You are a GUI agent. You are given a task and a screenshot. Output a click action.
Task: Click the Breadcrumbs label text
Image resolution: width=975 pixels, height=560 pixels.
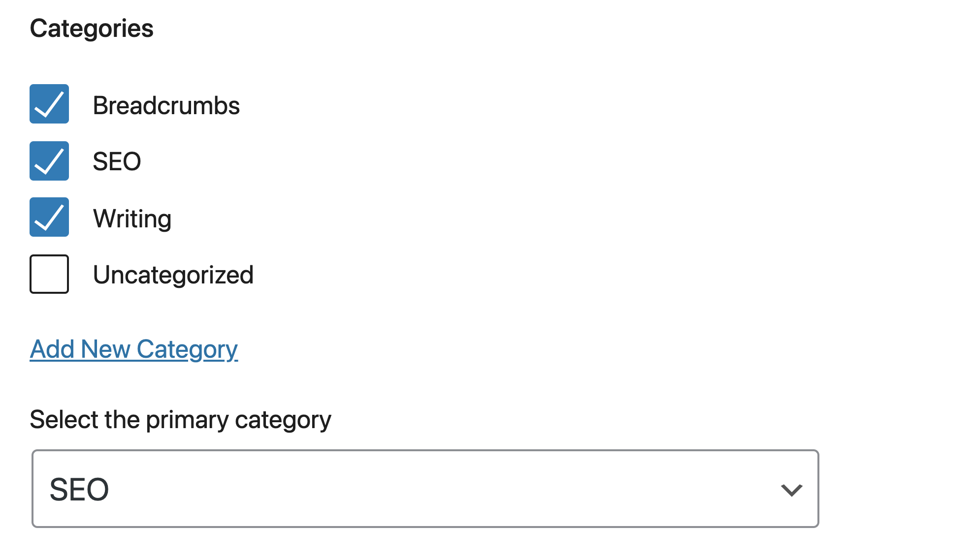[166, 106]
